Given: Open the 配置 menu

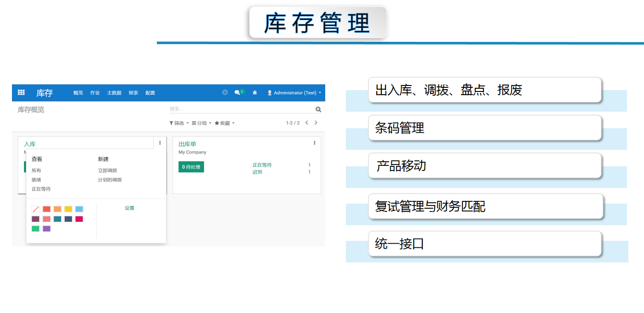Looking at the screenshot, I should click(150, 92).
